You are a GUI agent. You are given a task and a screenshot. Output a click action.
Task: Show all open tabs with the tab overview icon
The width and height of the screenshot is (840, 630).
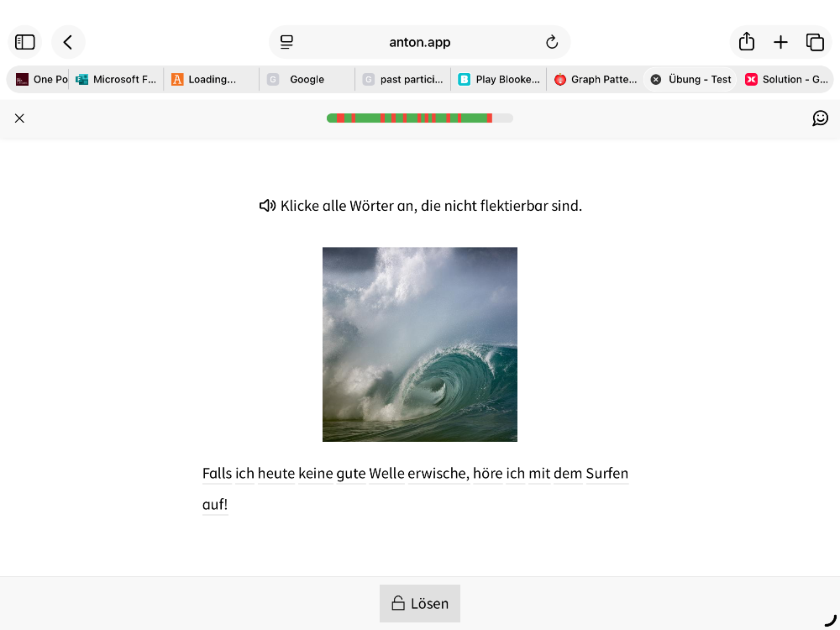point(815,42)
